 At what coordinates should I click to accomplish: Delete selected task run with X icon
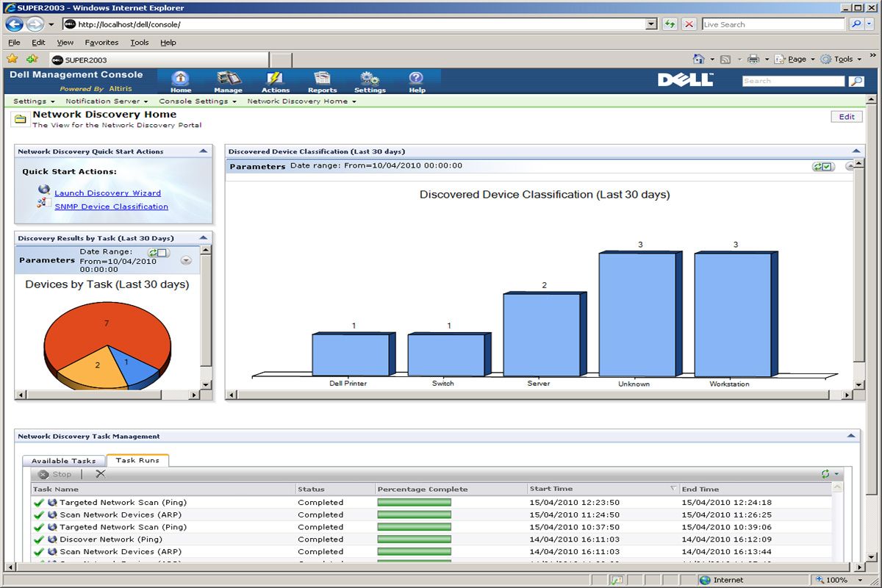tap(101, 474)
